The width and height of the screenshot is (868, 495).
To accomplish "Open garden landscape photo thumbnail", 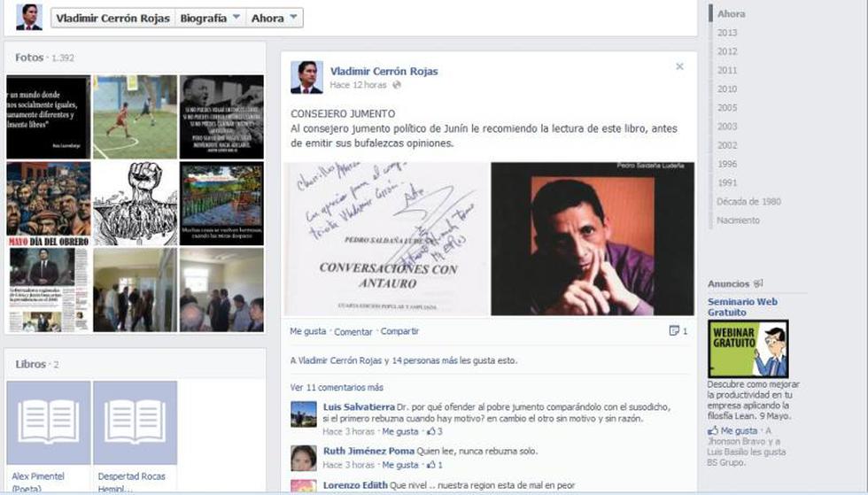I will click(x=221, y=204).
